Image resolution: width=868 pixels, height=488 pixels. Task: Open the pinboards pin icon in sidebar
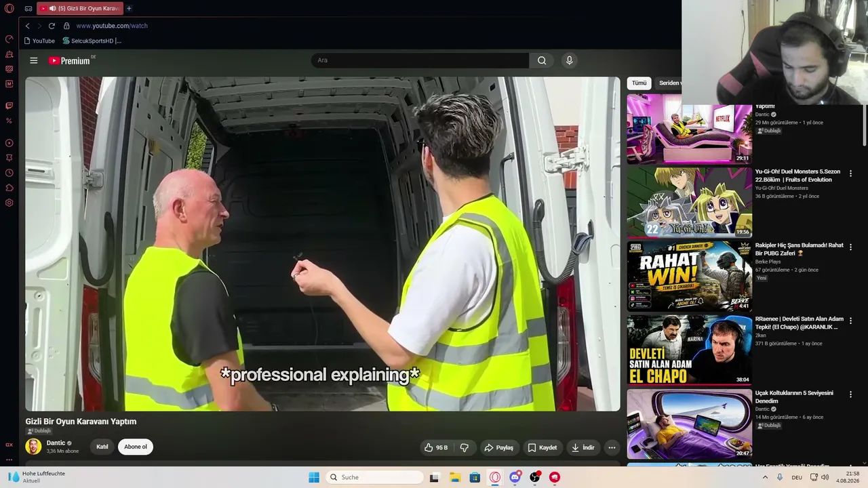click(x=9, y=158)
